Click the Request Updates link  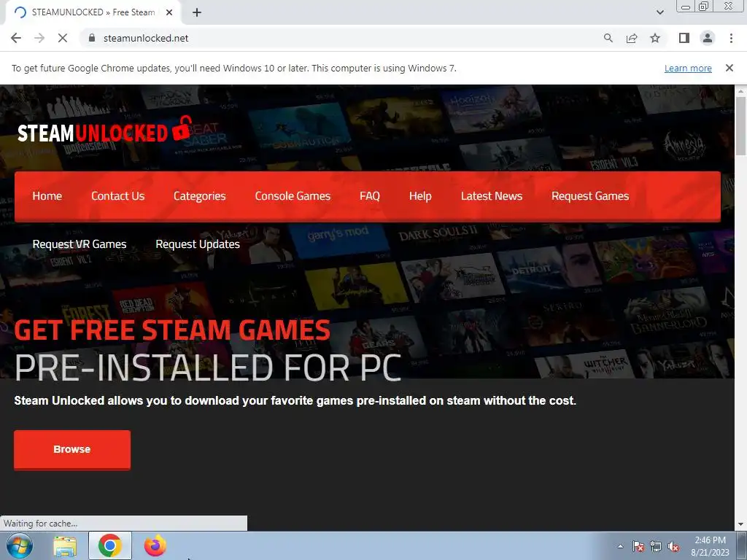click(x=198, y=244)
